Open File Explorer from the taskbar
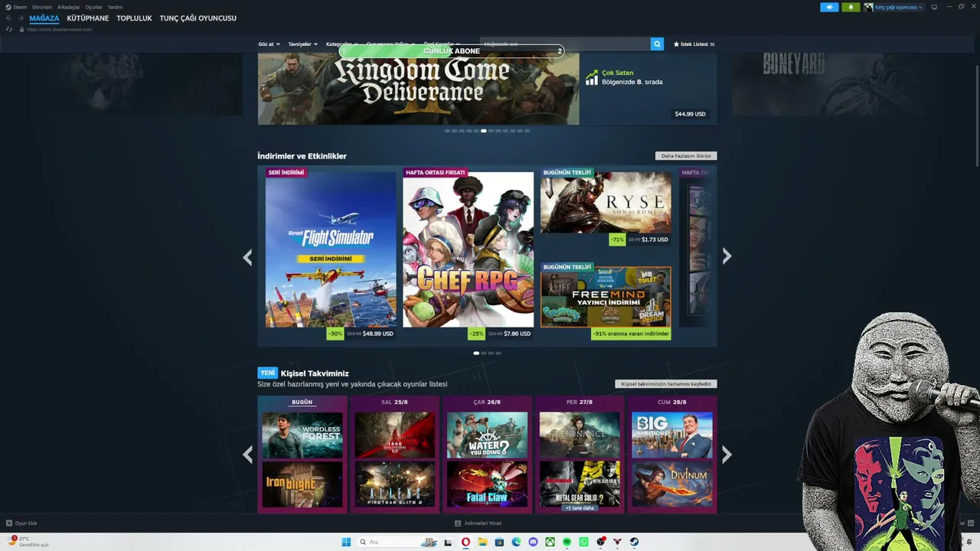Image resolution: width=980 pixels, height=551 pixels. coord(482,542)
